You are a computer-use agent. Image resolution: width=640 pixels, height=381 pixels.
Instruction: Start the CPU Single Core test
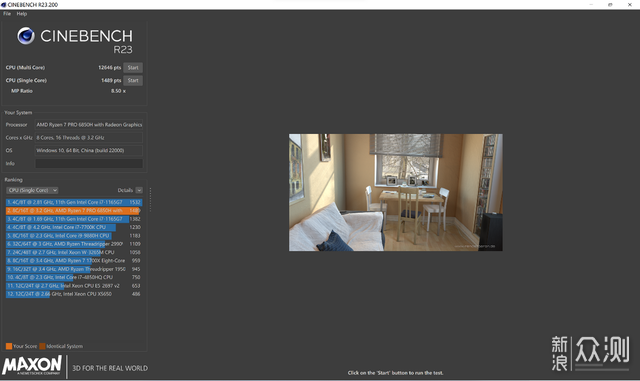tap(133, 80)
